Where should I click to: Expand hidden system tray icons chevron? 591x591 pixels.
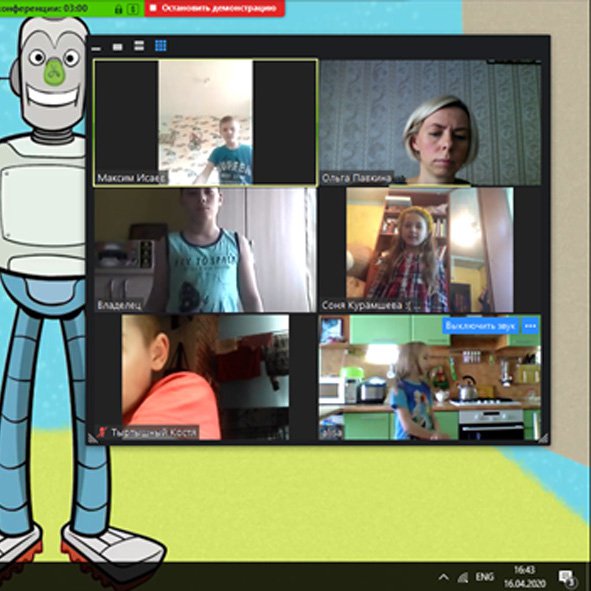pyautogui.click(x=444, y=577)
